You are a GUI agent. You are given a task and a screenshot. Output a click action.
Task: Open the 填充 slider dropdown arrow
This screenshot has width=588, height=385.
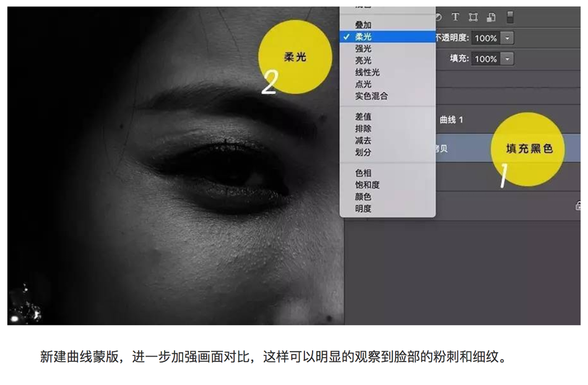tap(508, 59)
